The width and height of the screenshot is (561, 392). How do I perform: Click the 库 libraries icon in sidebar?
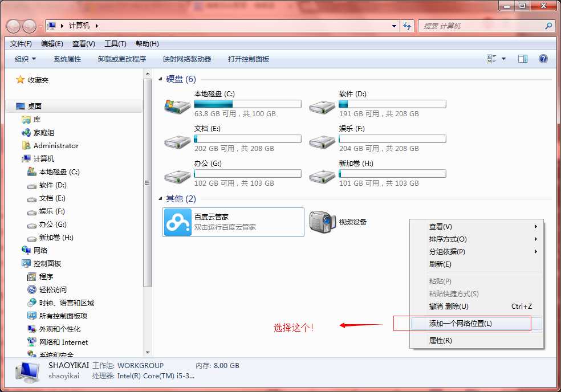click(x=26, y=120)
